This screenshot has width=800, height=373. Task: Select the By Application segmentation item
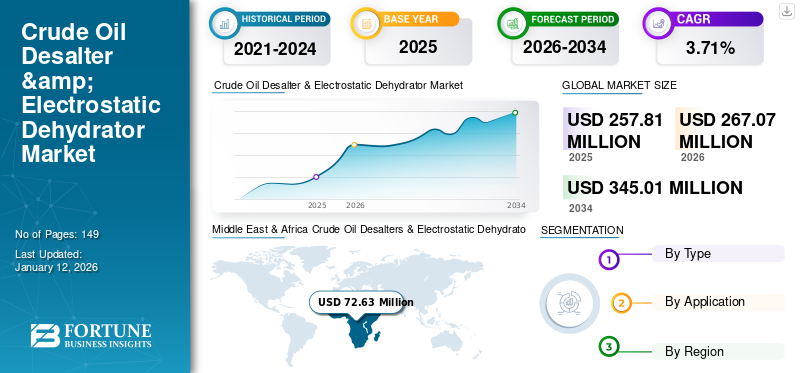click(x=718, y=302)
